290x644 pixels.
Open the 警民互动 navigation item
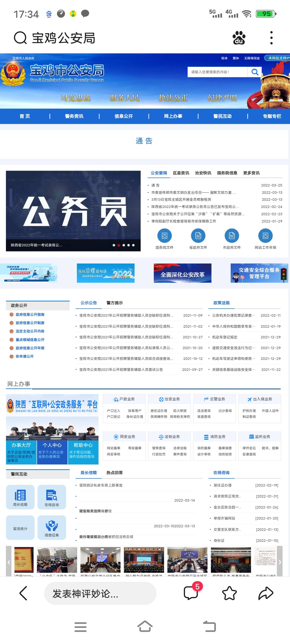coord(222,116)
